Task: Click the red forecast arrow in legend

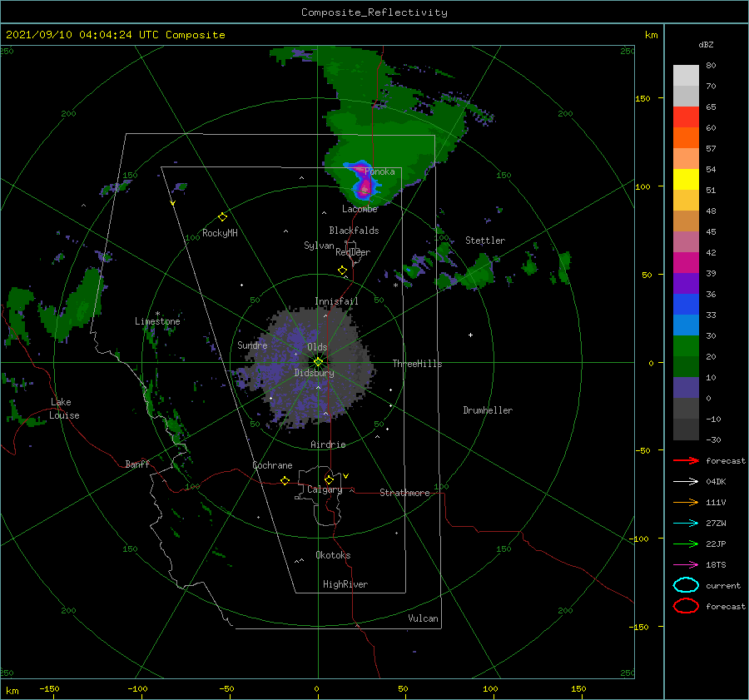Action: (x=686, y=460)
